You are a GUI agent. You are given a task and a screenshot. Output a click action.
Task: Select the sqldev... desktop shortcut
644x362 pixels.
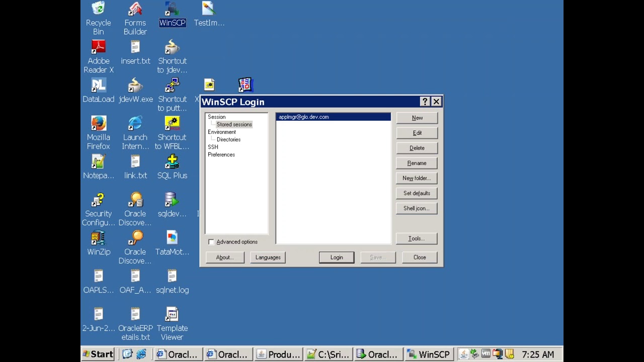point(172,205)
